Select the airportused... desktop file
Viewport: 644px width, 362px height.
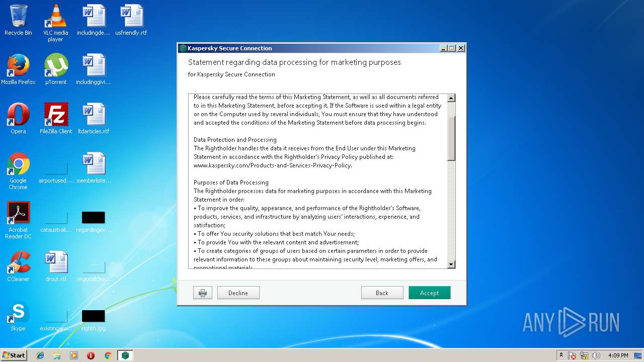click(x=56, y=171)
